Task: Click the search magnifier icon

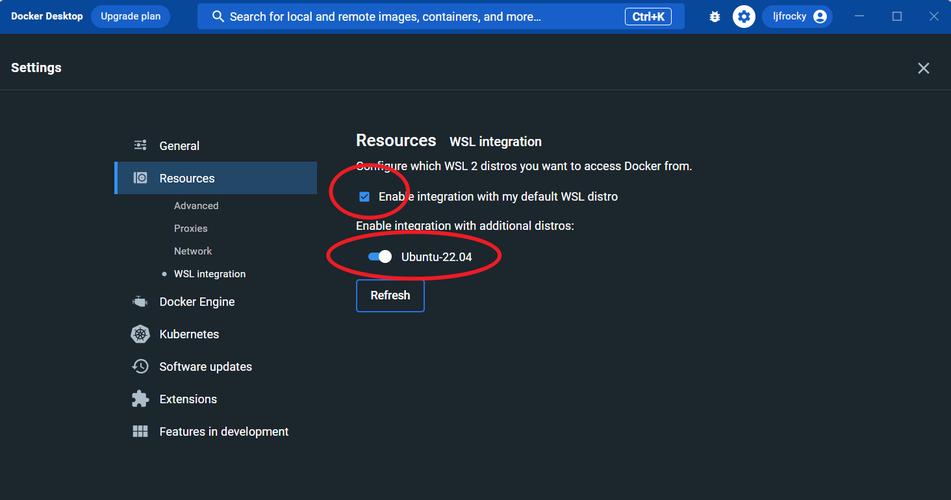Action: coord(218,16)
